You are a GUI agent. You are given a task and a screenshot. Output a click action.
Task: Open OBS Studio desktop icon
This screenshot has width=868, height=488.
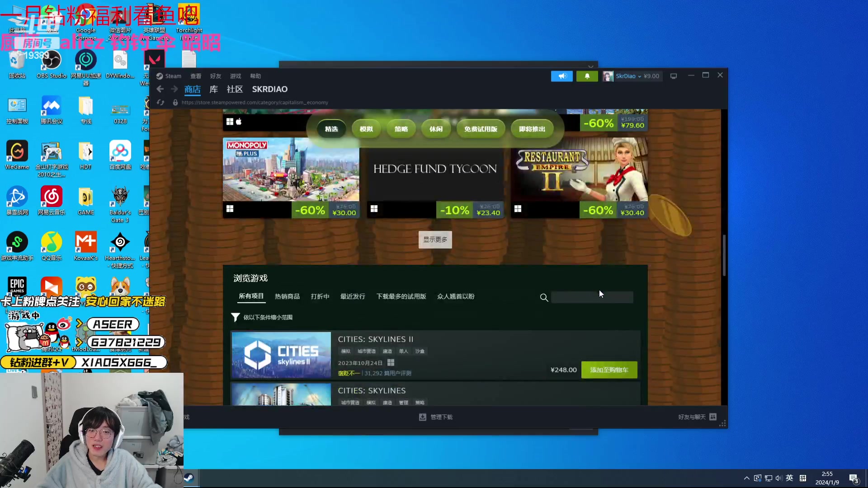click(52, 65)
